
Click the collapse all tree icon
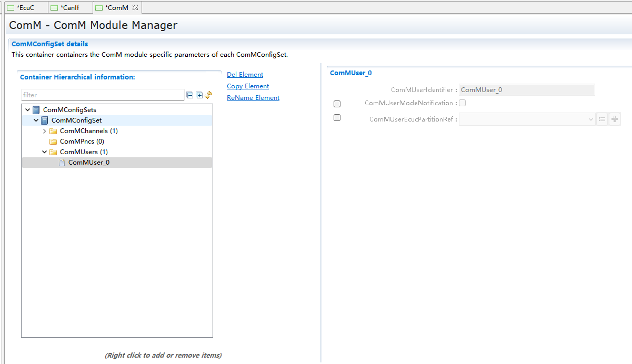tap(190, 95)
